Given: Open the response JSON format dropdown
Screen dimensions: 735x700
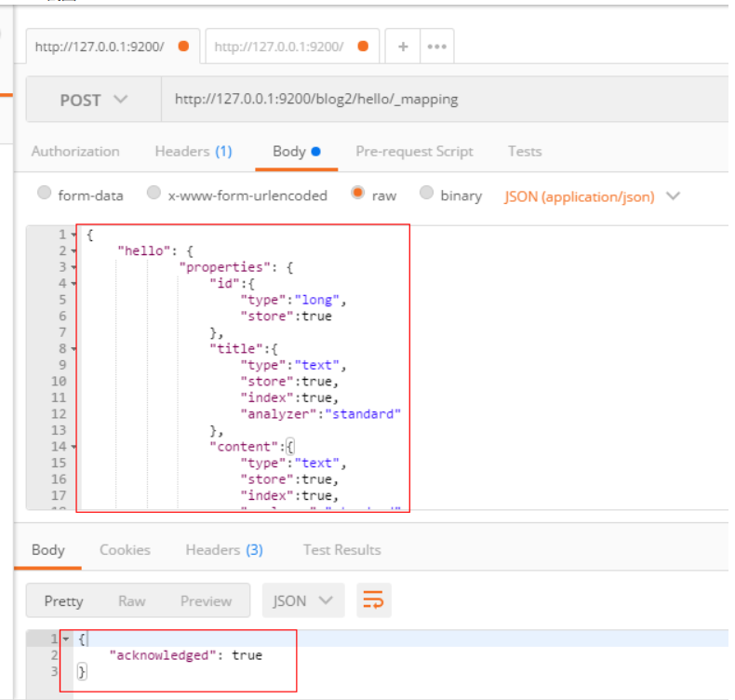Looking at the screenshot, I should (x=302, y=600).
